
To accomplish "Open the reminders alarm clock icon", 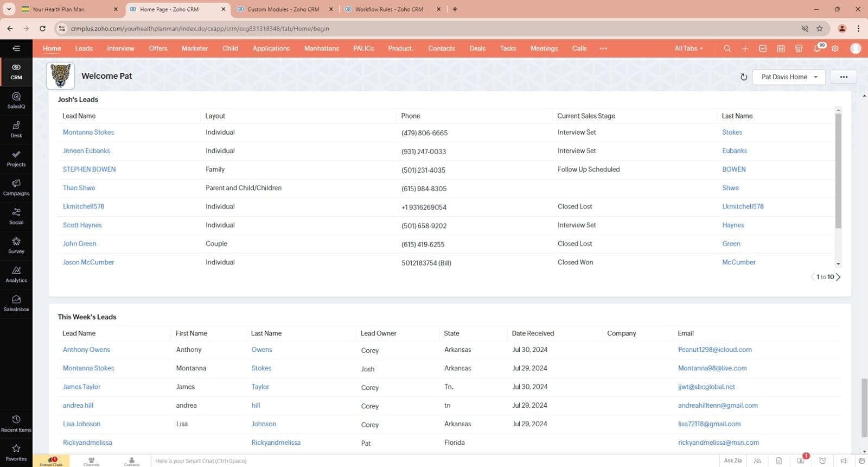I will point(822,460).
